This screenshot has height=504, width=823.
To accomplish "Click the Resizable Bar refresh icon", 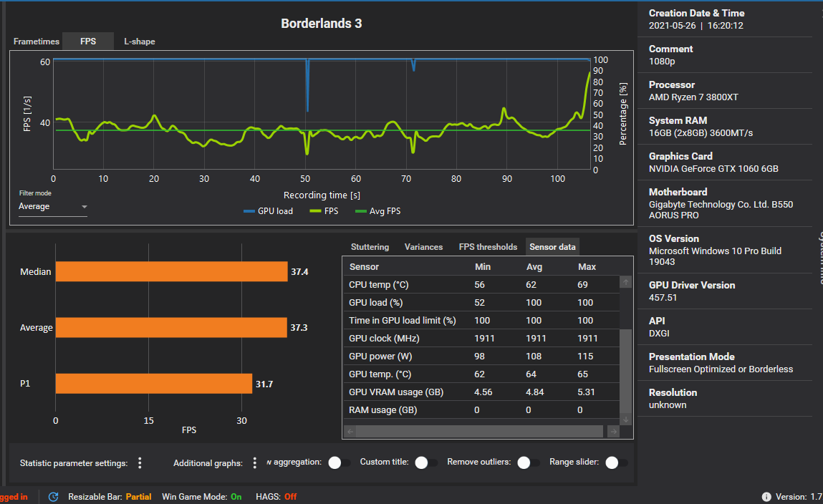I will [54, 497].
